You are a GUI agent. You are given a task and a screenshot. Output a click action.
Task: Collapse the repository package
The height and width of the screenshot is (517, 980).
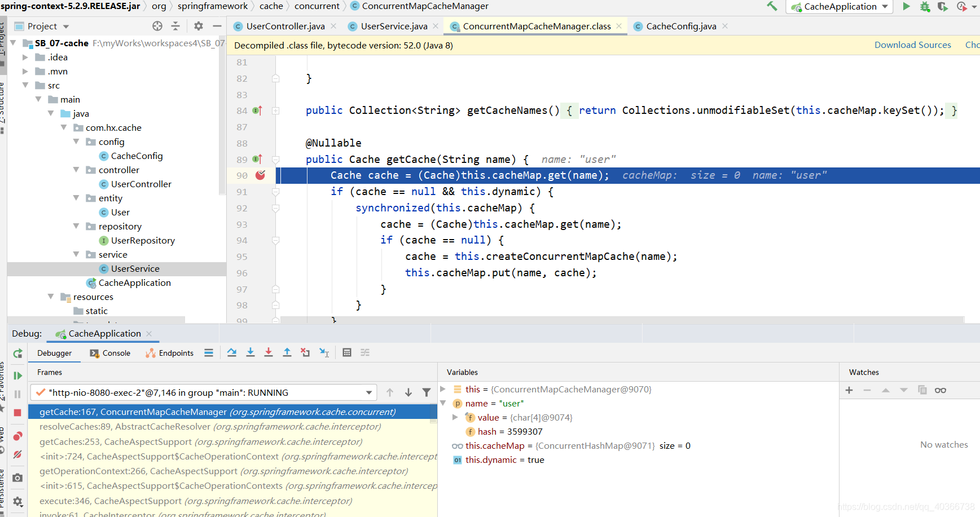pos(76,226)
